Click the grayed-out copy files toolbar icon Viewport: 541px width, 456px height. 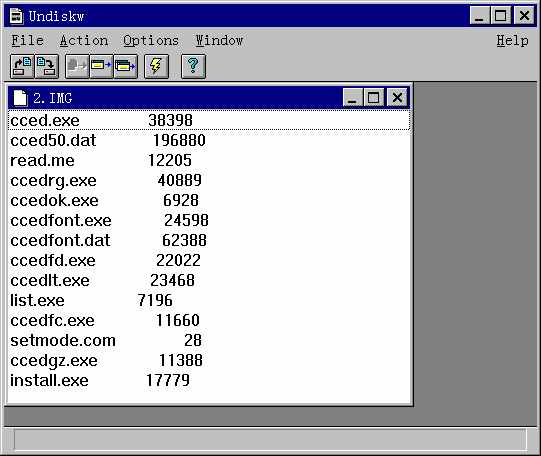(77, 66)
